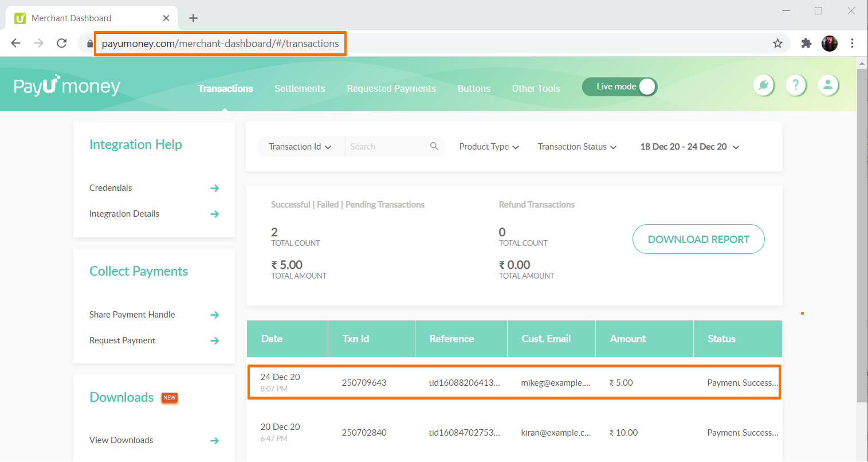Open the Requested Payments tab

[391, 88]
